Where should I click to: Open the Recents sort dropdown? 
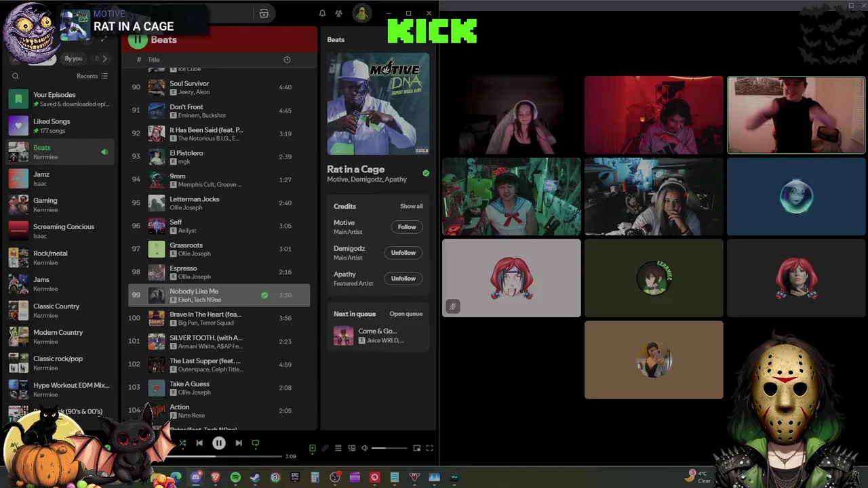click(x=92, y=76)
